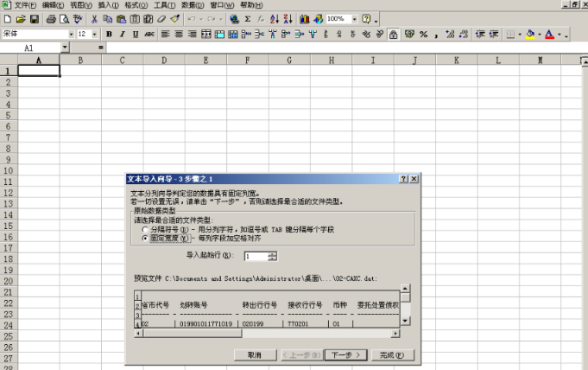Open the fill color dropdown arrow
The image size is (588, 370).
click(540, 35)
